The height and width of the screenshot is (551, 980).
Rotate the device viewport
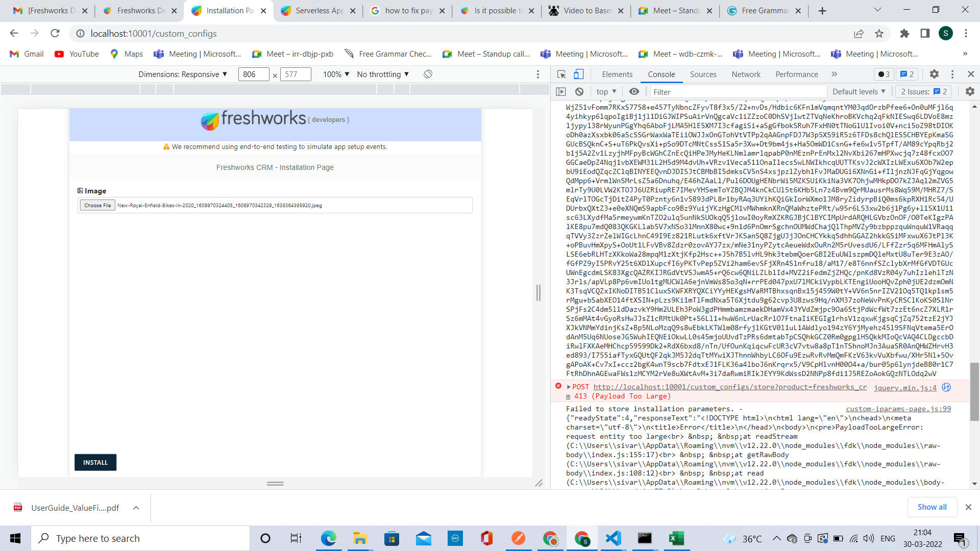428,74
